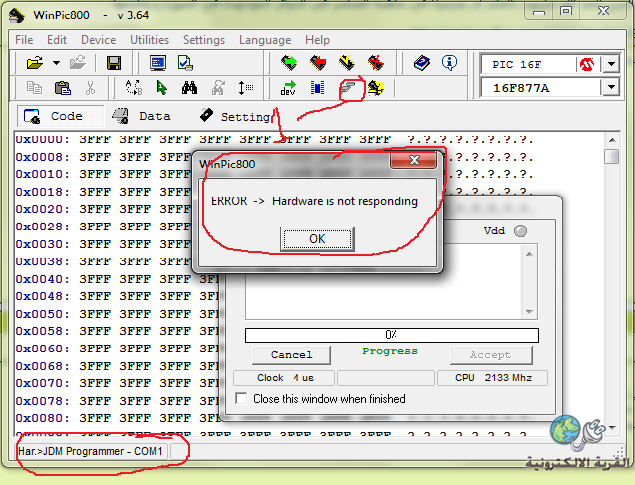Click the progress log scroll down arrow
635x485 pixels.
529,312
